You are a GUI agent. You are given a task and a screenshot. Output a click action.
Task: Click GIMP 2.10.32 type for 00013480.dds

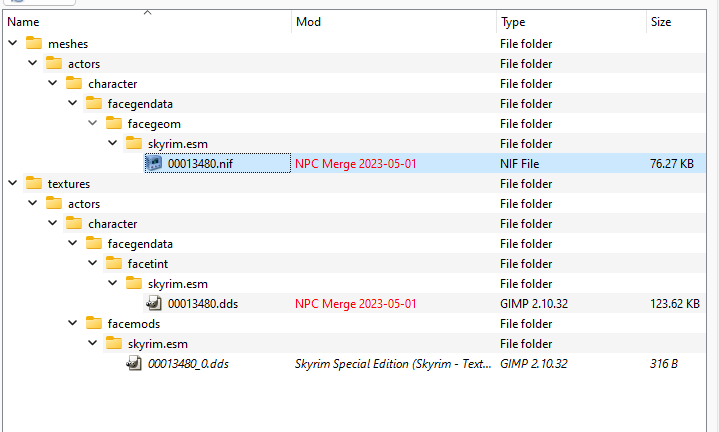click(x=534, y=304)
